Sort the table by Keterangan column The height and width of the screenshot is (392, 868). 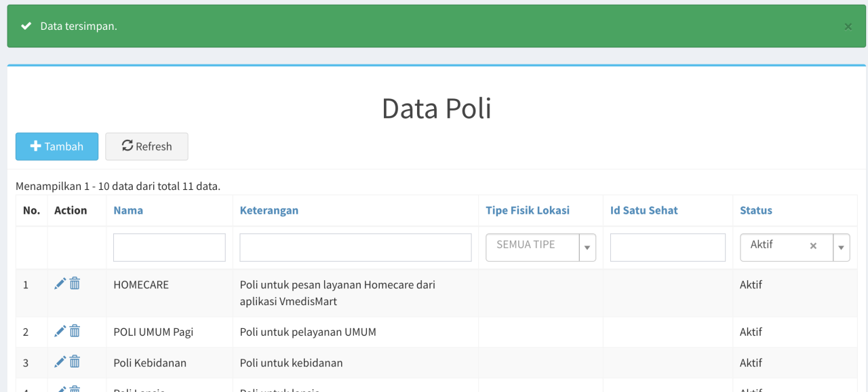click(269, 210)
